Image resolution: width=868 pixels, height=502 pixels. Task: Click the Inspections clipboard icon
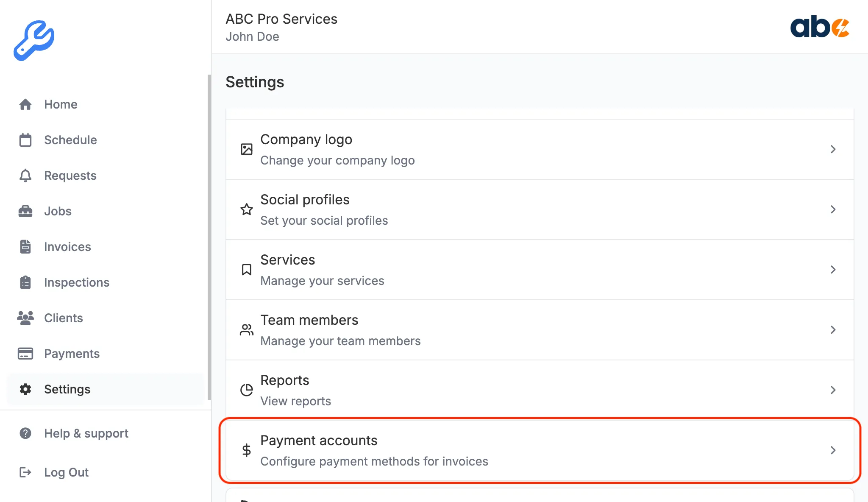(25, 282)
